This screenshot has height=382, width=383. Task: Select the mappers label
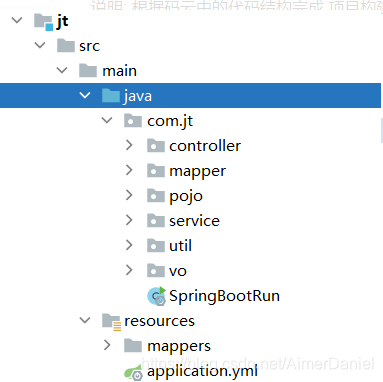[x=179, y=347]
